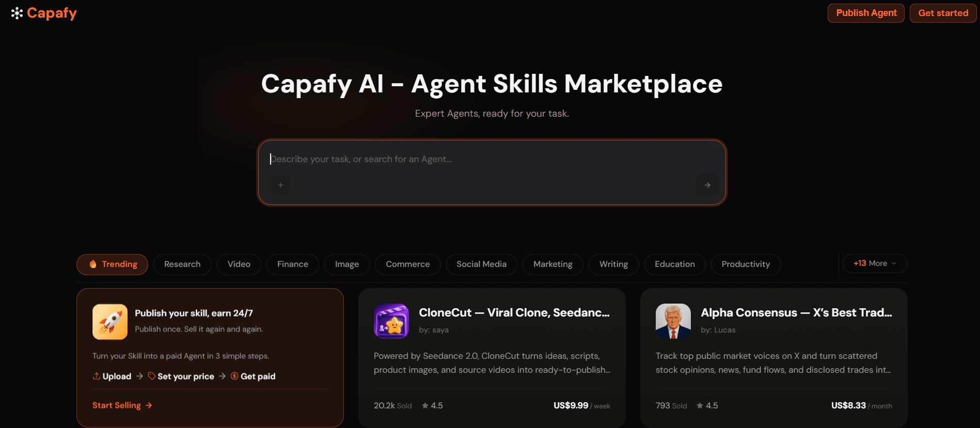The height and width of the screenshot is (428, 980).
Task: Switch to the Marketing category tab
Action: (553, 264)
